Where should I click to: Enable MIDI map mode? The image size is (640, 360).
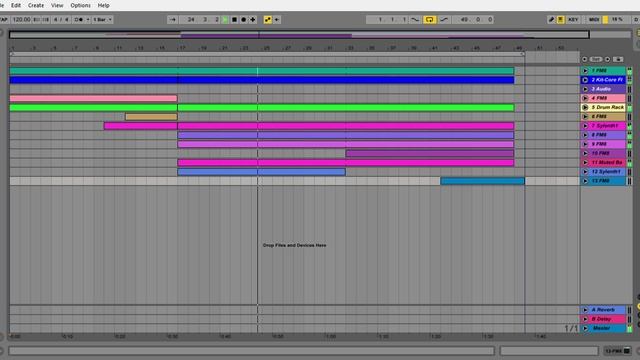click(x=594, y=20)
